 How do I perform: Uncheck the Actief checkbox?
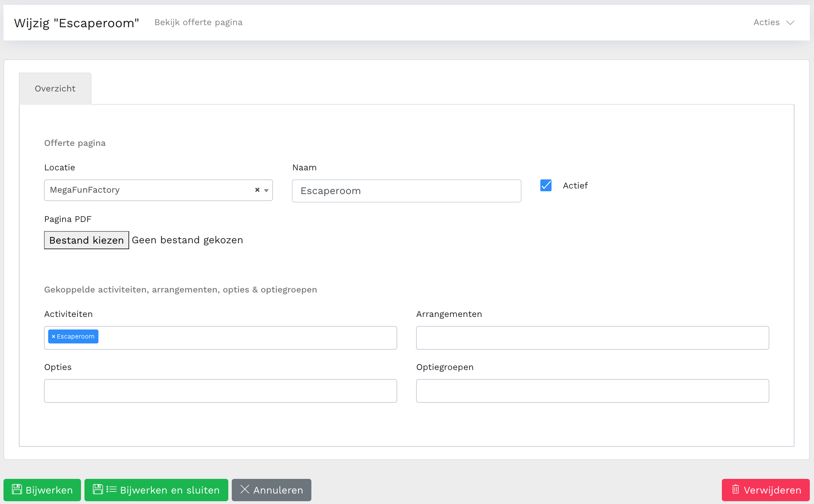546,185
